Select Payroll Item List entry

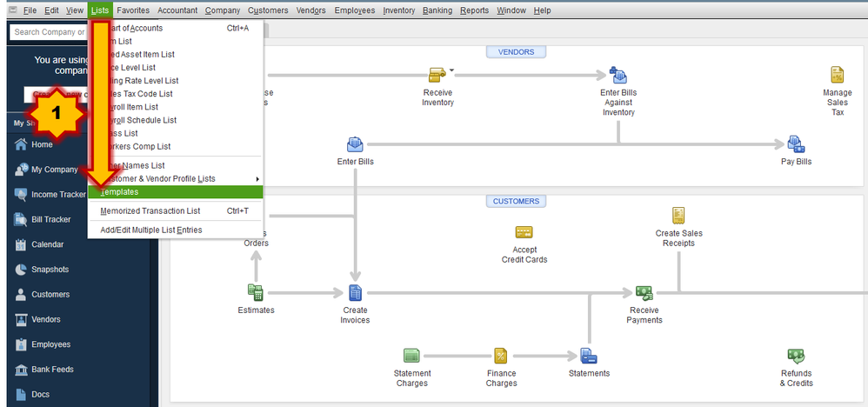(176, 107)
